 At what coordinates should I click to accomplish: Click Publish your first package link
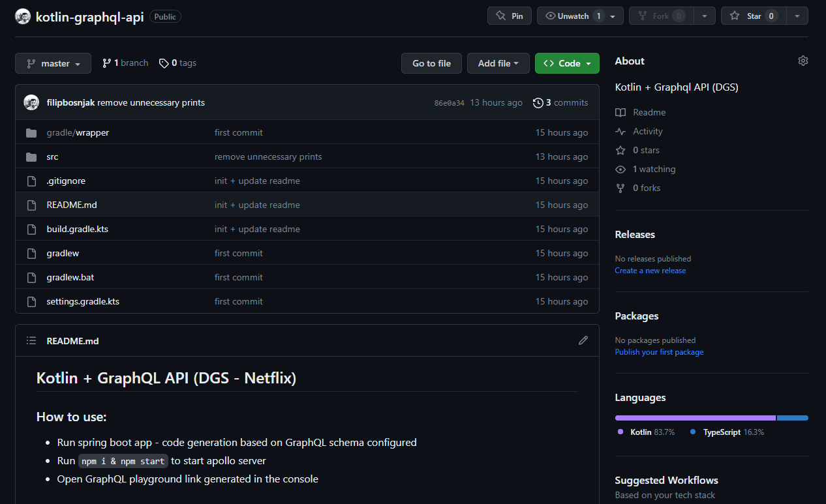pos(659,352)
